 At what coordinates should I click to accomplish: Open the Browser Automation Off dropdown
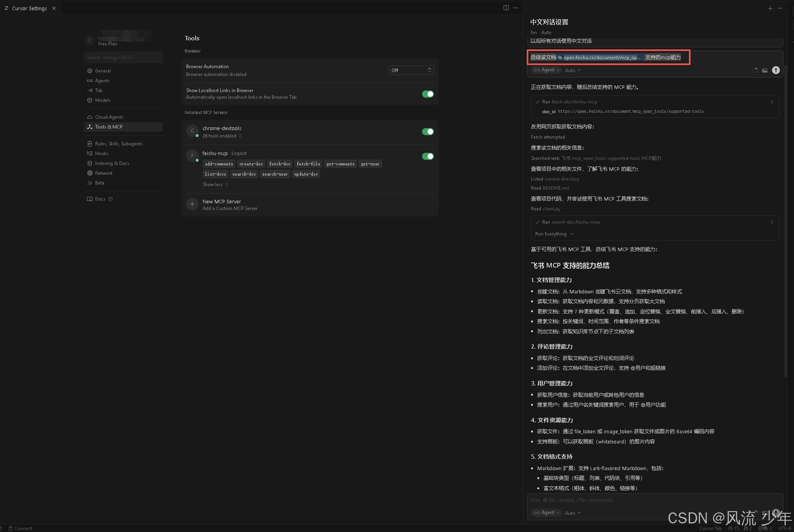click(411, 70)
